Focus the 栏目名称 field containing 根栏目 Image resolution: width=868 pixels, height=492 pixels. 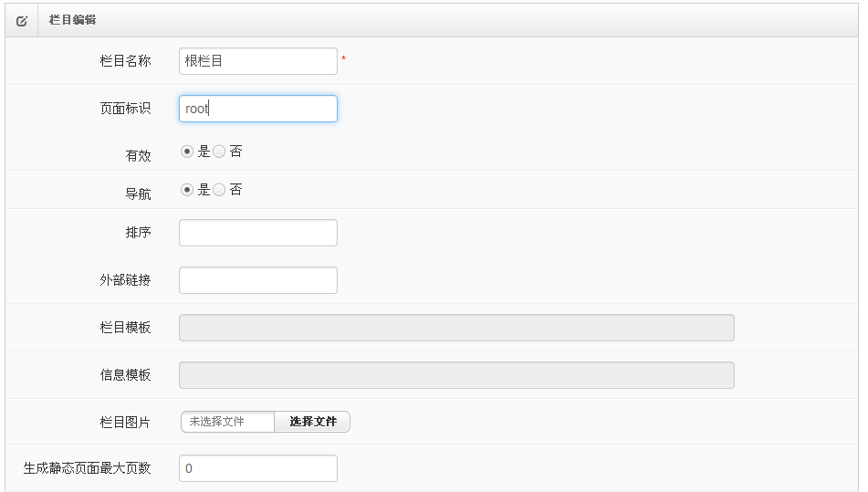coord(258,61)
